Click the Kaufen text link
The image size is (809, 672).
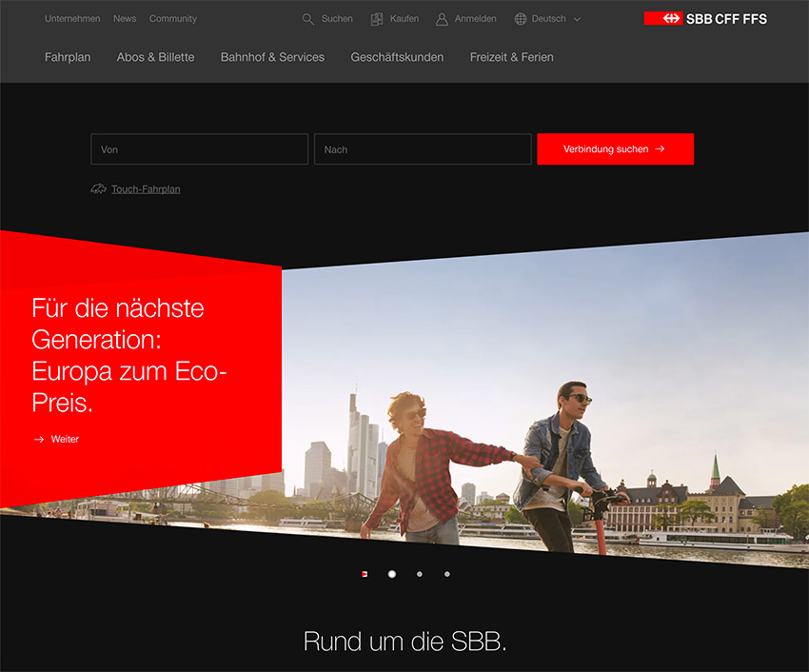(404, 19)
